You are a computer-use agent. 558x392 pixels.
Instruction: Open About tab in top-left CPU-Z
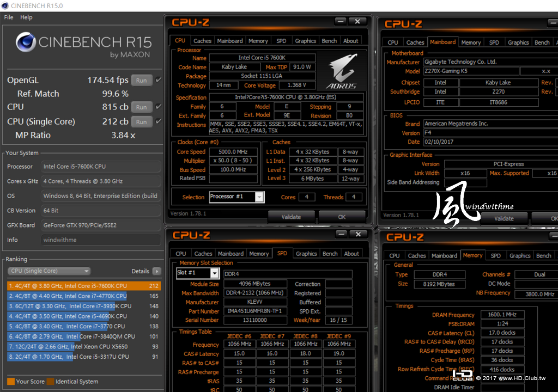click(x=350, y=41)
